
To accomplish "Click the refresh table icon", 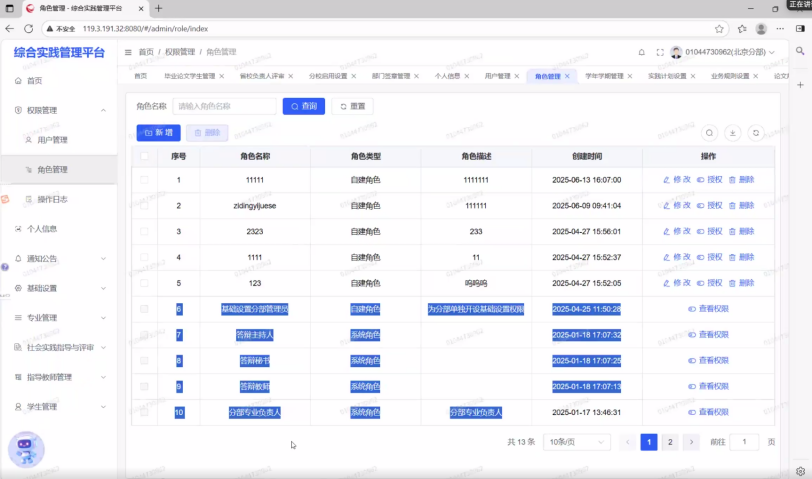I will click(756, 132).
